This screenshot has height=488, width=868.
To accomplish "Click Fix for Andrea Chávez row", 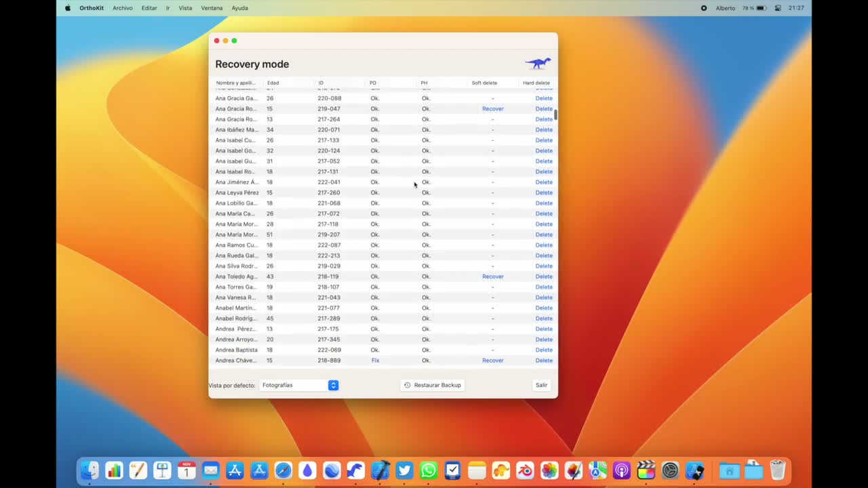I will [375, 361].
